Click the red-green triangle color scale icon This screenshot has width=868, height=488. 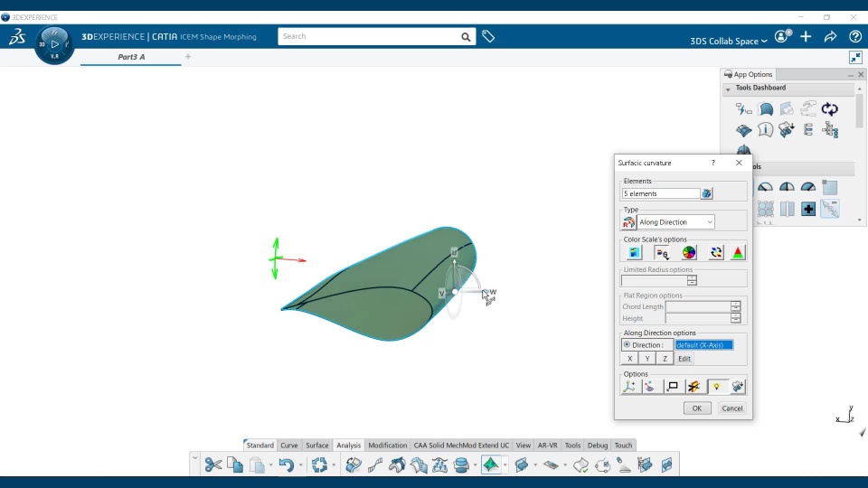pos(738,253)
